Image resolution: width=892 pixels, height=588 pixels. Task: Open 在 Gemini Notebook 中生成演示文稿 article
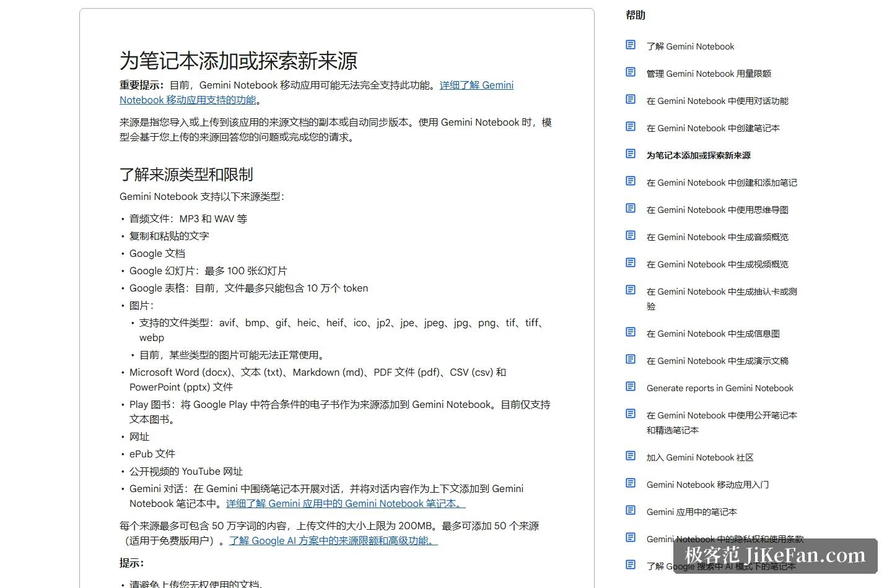[717, 361]
